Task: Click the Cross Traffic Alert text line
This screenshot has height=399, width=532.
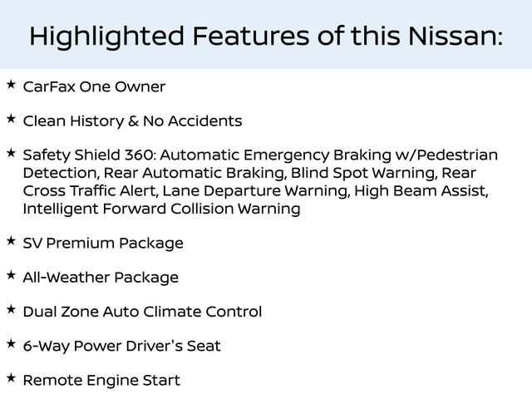Action: [255, 191]
